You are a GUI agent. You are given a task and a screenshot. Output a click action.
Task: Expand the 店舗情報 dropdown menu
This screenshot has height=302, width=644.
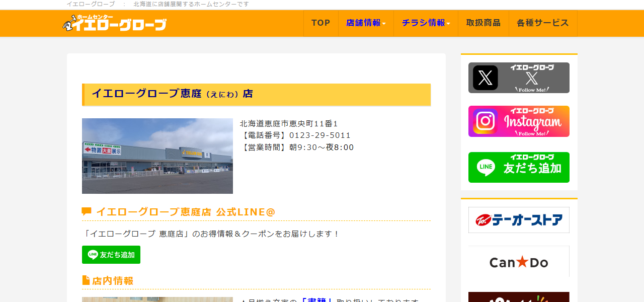tap(366, 23)
